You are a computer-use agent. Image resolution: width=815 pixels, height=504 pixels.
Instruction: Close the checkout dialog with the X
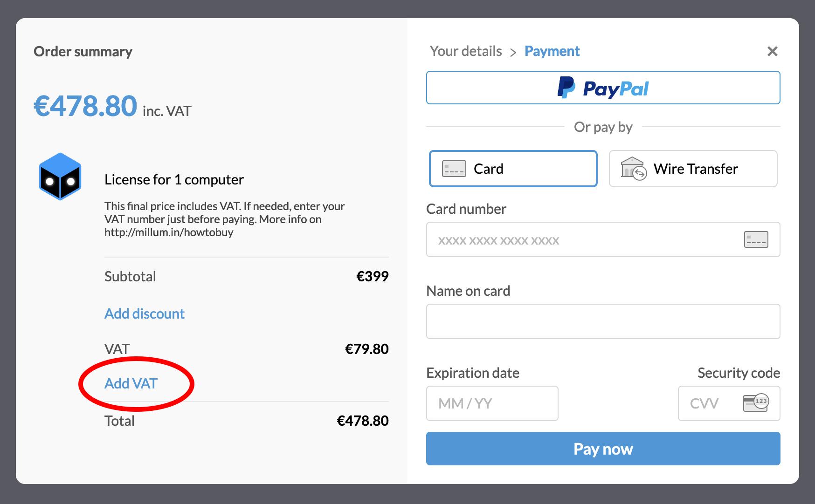[x=772, y=51]
